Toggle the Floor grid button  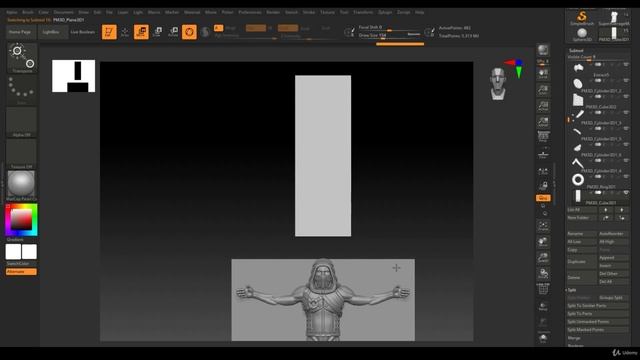click(543, 154)
